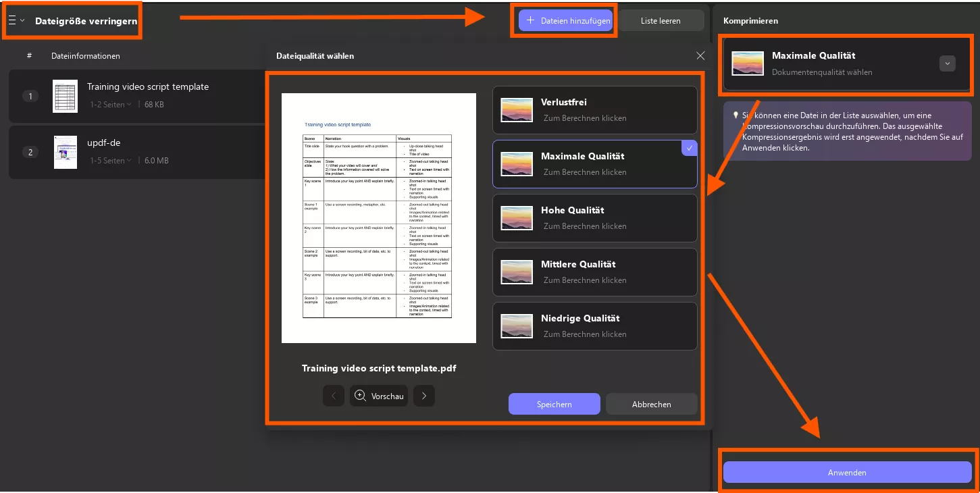Click the Dateiinformationen column header

[86, 56]
